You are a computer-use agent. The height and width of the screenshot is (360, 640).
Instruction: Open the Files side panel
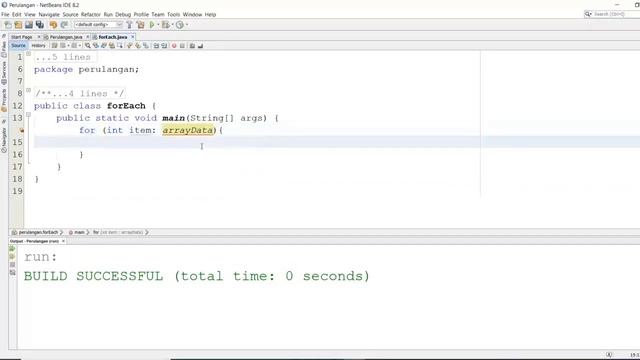click(4, 49)
